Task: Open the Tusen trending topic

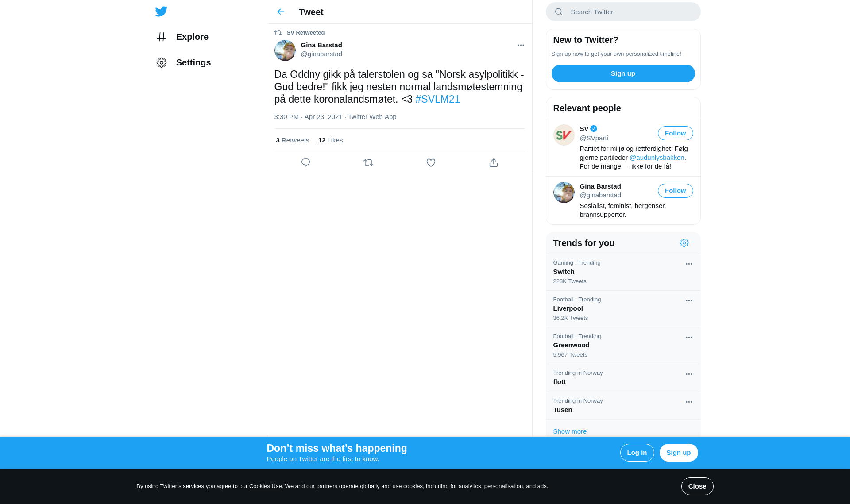Action: [x=623, y=406]
